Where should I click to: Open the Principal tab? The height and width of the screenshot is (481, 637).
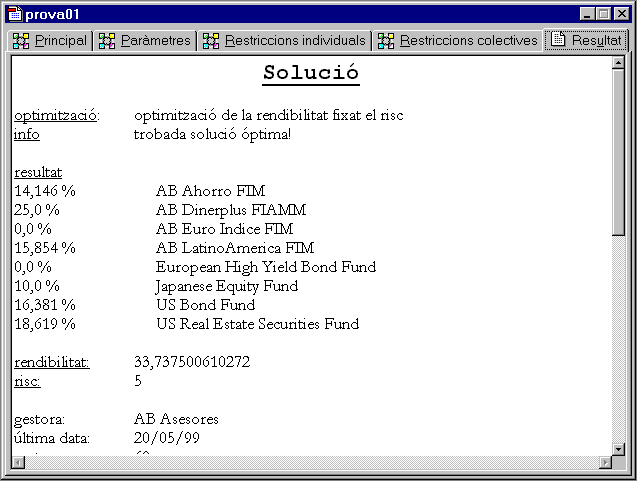(x=50, y=41)
